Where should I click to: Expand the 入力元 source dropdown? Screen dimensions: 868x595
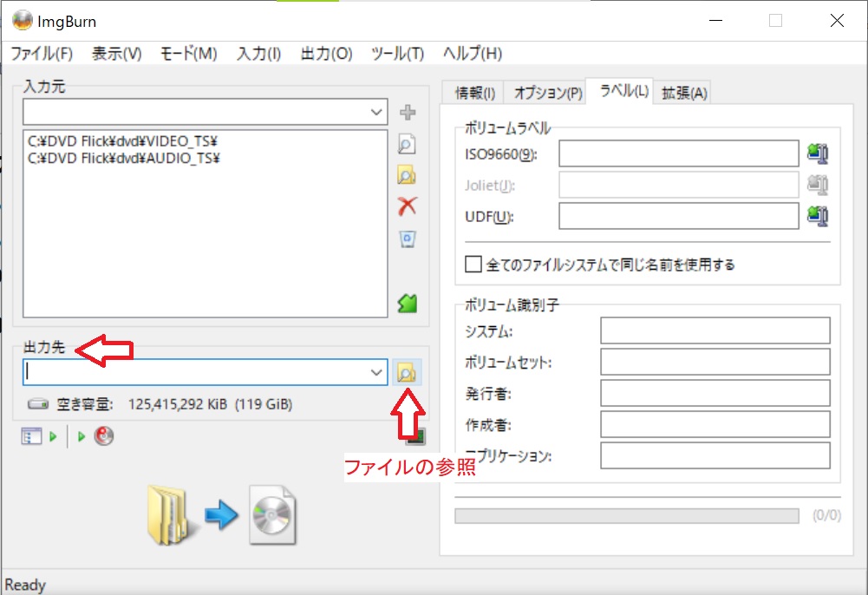click(x=376, y=113)
